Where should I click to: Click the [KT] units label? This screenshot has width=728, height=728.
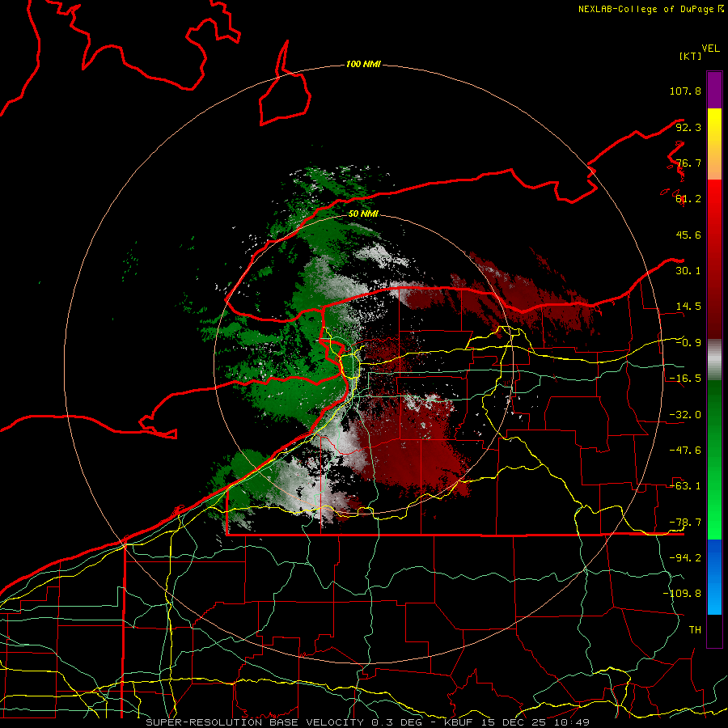[x=690, y=56]
